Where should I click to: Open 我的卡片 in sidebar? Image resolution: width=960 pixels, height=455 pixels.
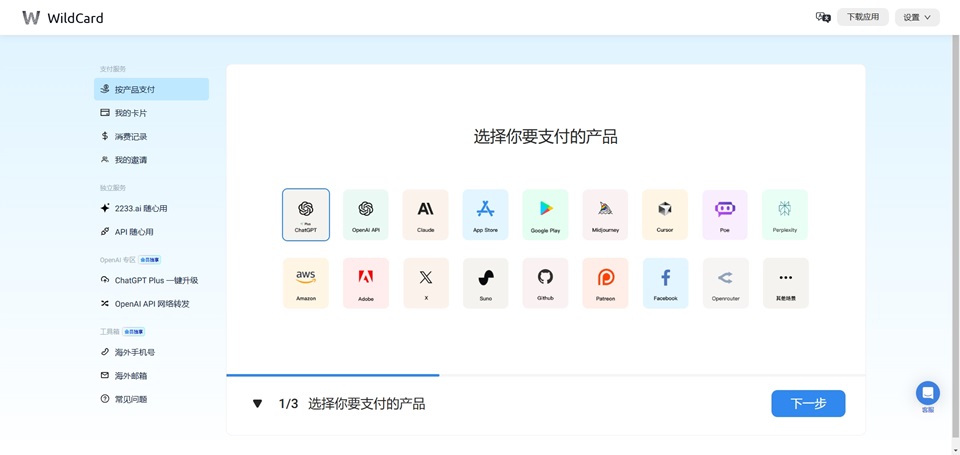(x=130, y=113)
